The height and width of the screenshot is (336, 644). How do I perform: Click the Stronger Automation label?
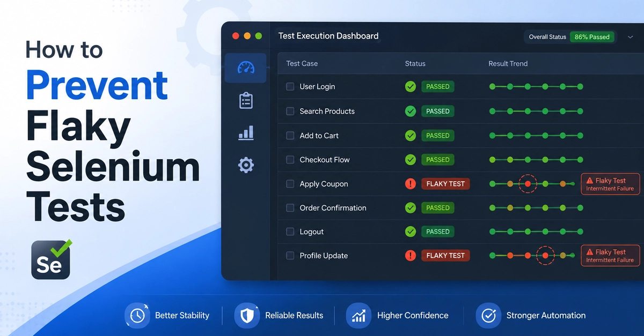[x=546, y=315]
